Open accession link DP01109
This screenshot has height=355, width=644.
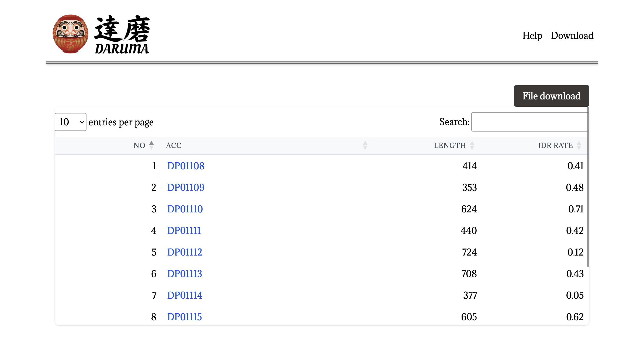pyautogui.click(x=186, y=187)
